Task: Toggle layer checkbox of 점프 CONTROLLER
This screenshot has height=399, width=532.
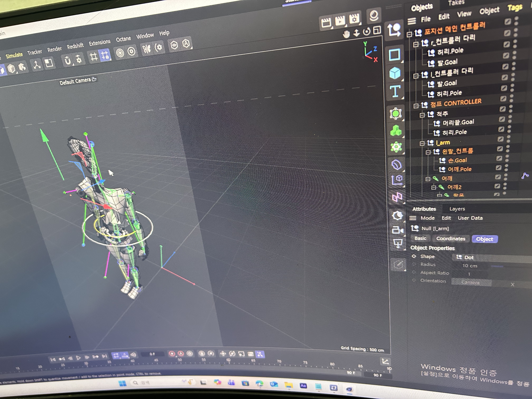Action: pyautogui.click(x=503, y=98)
